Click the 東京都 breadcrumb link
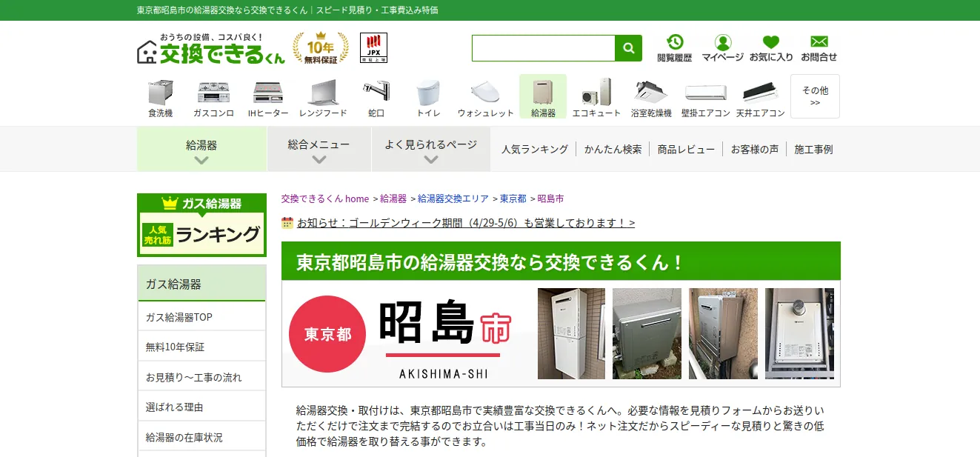The height and width of the screenshot is (457, 980). click(513, 199)
